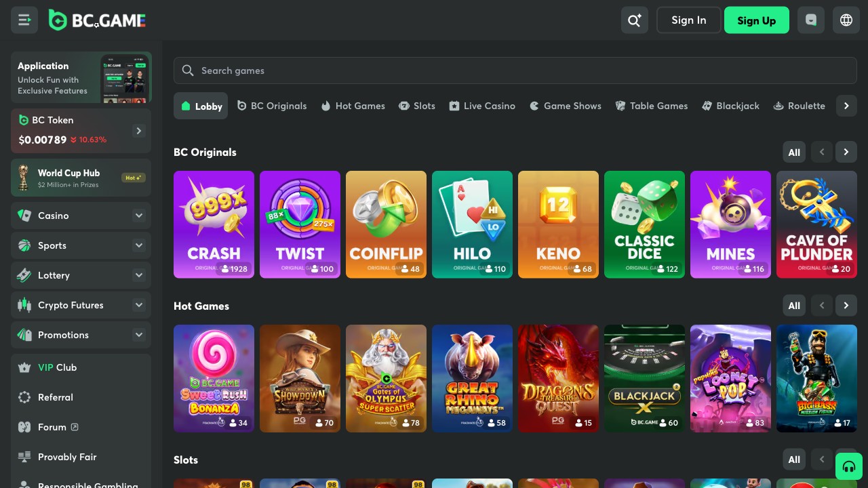Click the Promotions gift icon in sidebar
Image resolution: width=868 pixels, height=488 pixels.
[24, 335]
